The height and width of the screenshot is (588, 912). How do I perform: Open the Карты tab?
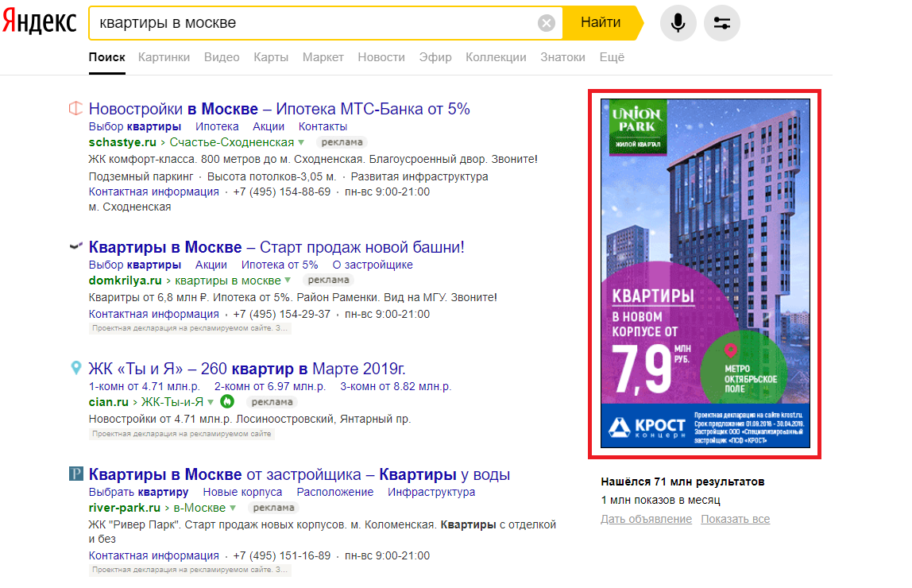[x=271, y=57]
